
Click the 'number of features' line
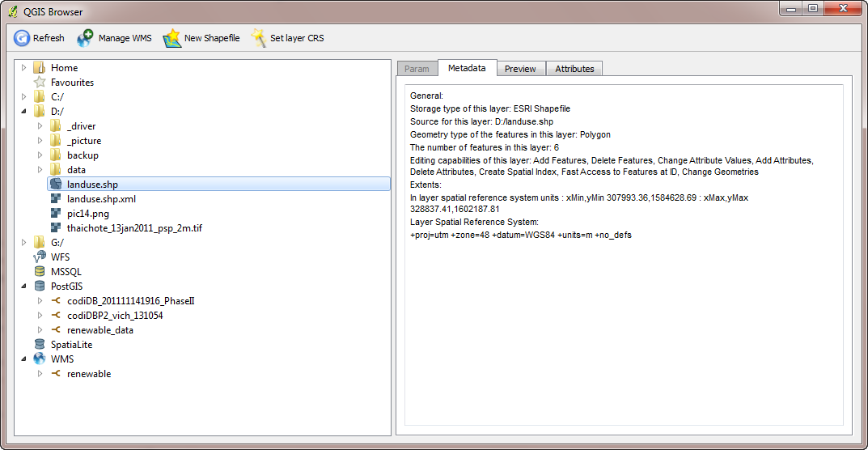coord(485,147)
